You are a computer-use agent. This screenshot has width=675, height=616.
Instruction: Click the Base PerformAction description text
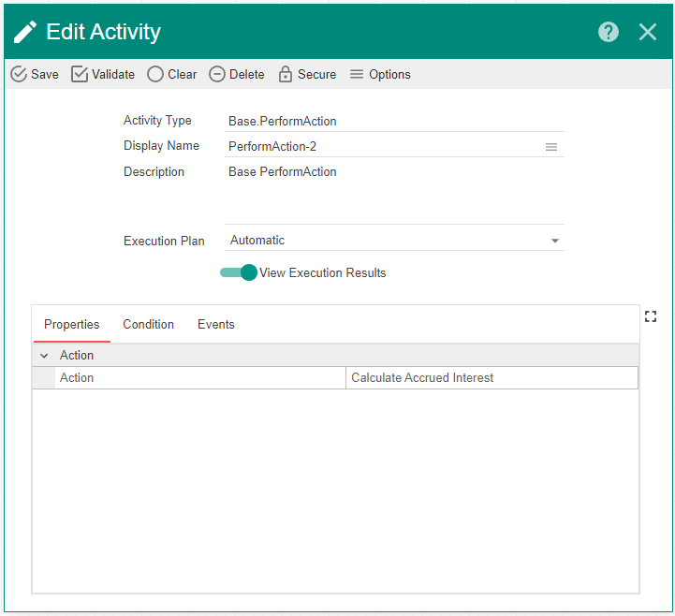click(283, 172)
